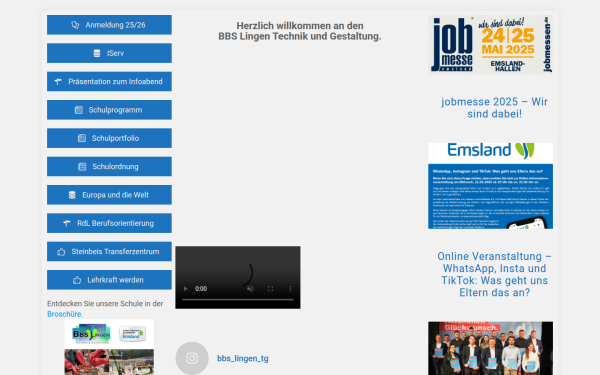Click the Emsland flyer image
This screenshot has height=375, width=600.
pyautogui.click(x=490, y=186)
